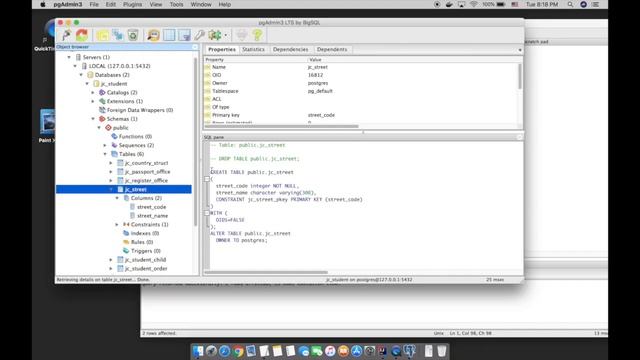The width and height of the screenshot is (640, 360).
Task: Open Finder from the Dock
Action: (198, 351)
